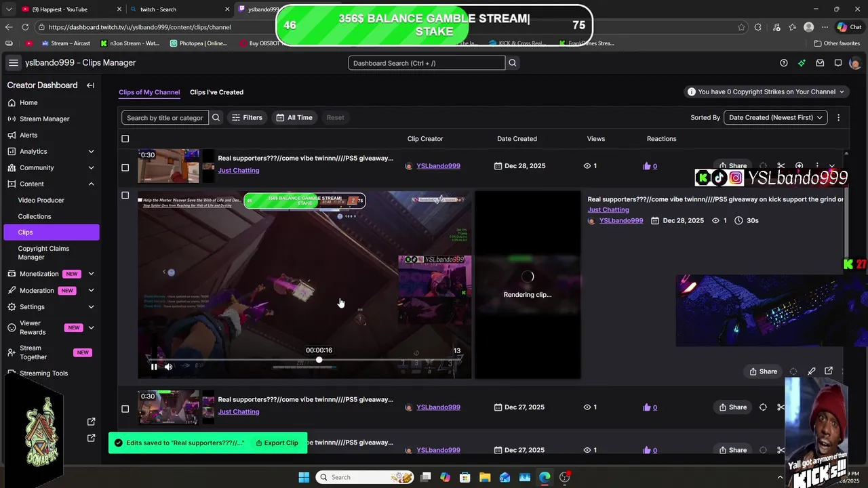Image resolution: width=868 pixels, height=488 pixels.
Task: Expand the Copyright Strikes notice dropdown
Action: pyautogui.click(x=842, y=91)
